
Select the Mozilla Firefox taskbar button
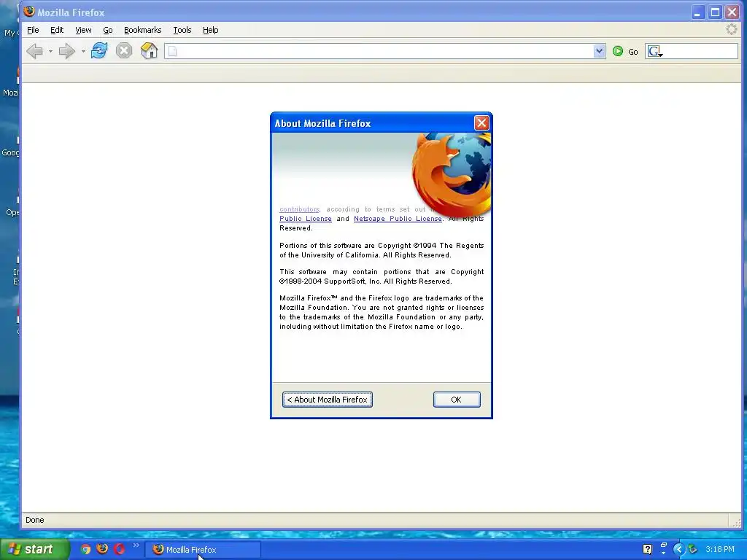tap(203, 550)
